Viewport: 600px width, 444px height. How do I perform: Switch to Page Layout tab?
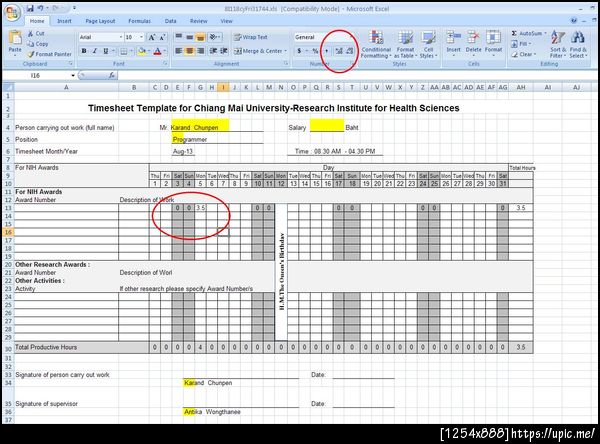pyautogui.click(x=100, y=21)
